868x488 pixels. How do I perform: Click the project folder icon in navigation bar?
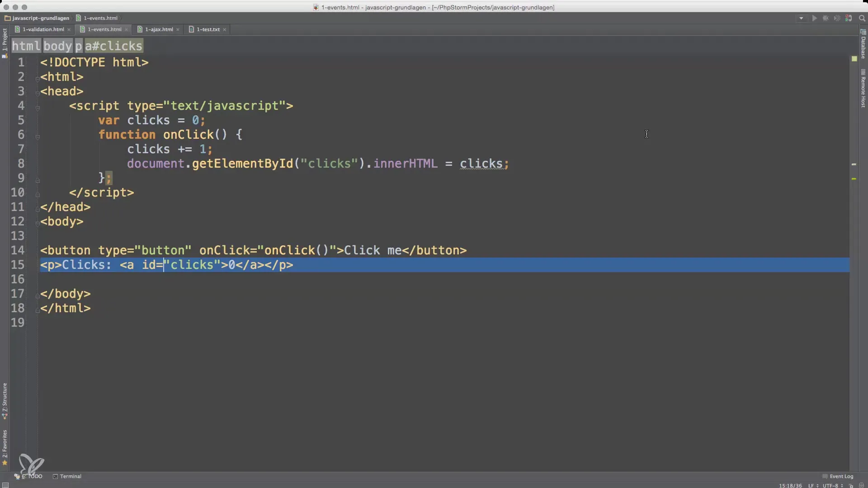[x=8, y=19]
